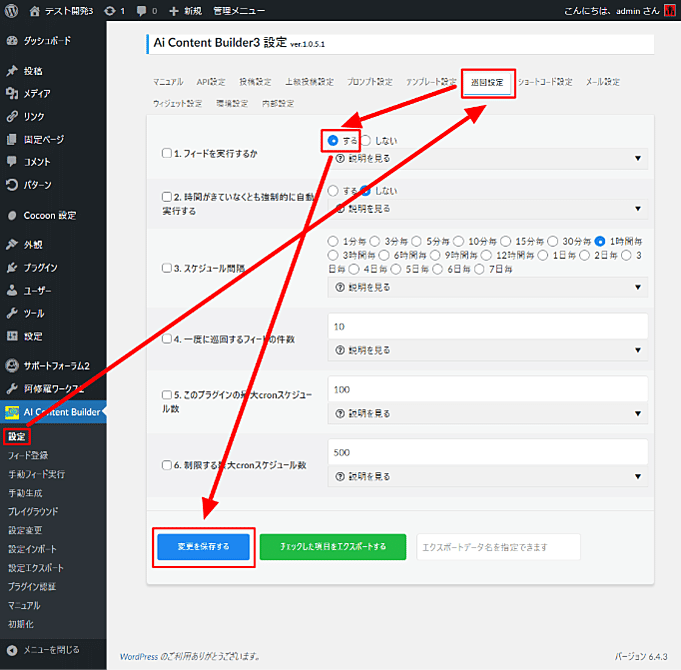Check the 3. スケジュール間隔 checkbox
Image resolution: width=681 pixels, height=670 pixels.
(167, 268)
